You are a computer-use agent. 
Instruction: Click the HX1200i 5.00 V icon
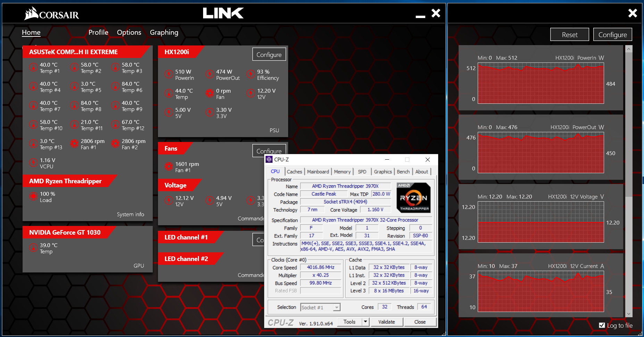[x=169, y=112]
